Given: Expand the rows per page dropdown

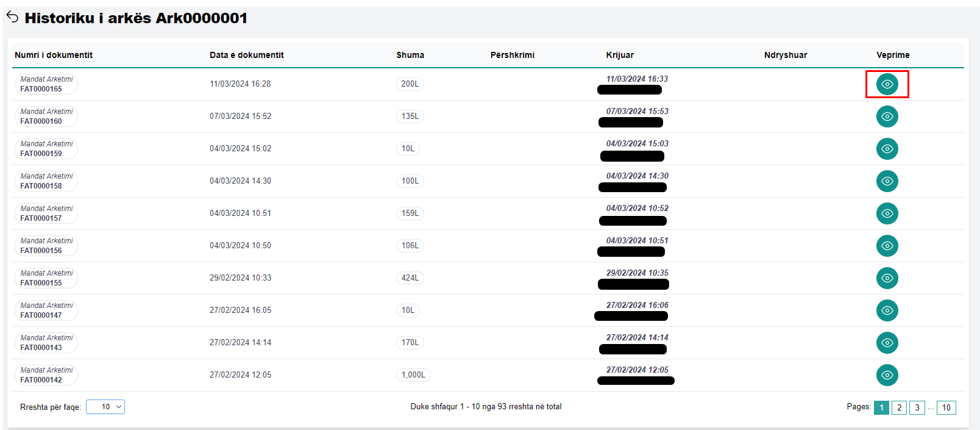Looking at the screenshot, I should pos(105,407).
